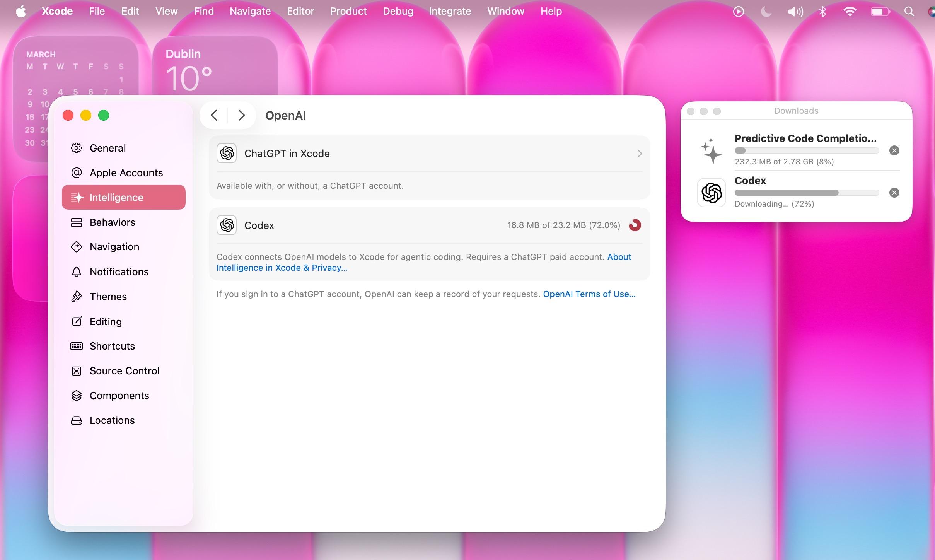Open Apple Accounts settings
This screenshot has width=935, height=560.
[124, 173]
